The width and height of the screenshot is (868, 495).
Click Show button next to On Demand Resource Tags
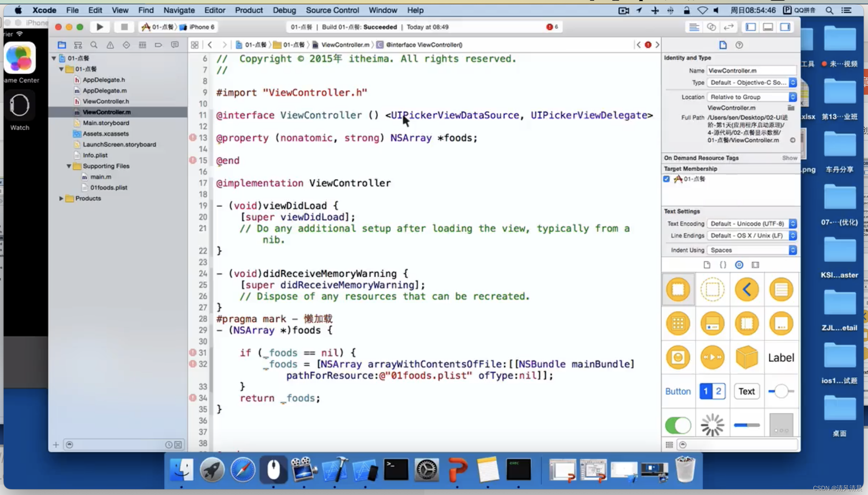tap(789, 157)
